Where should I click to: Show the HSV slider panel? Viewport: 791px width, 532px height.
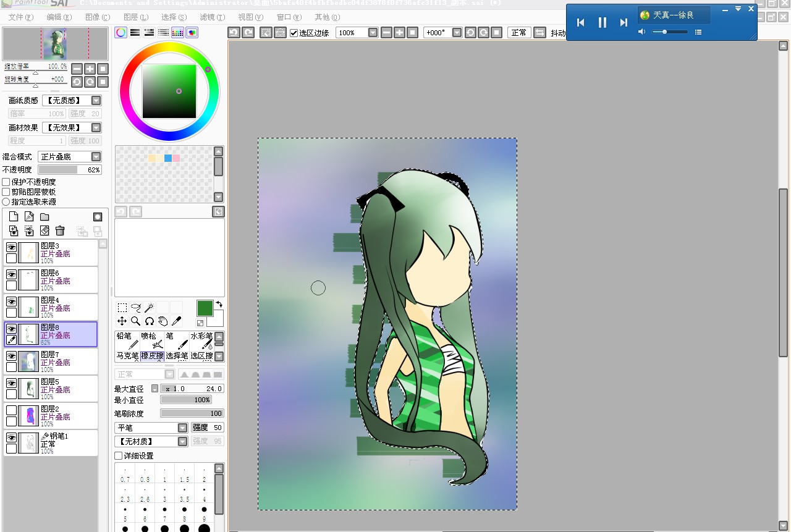point(150,33)
